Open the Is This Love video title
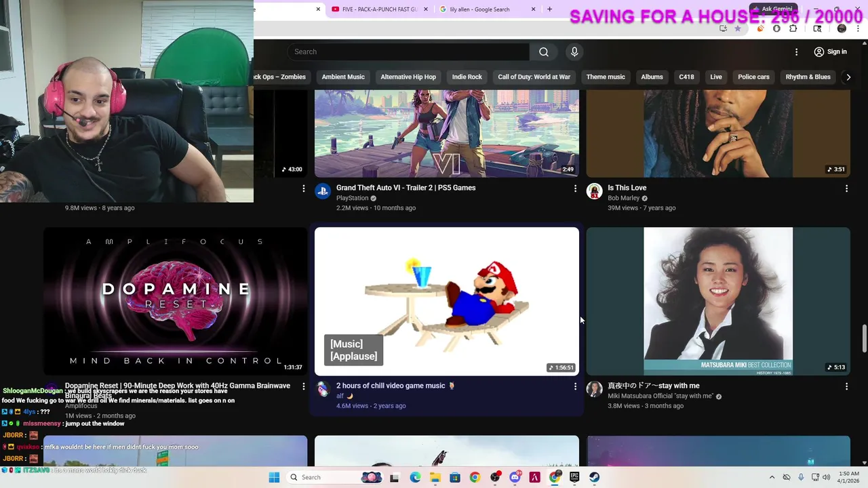This screenshot has width=868, height=488. [x=627, y=188]
